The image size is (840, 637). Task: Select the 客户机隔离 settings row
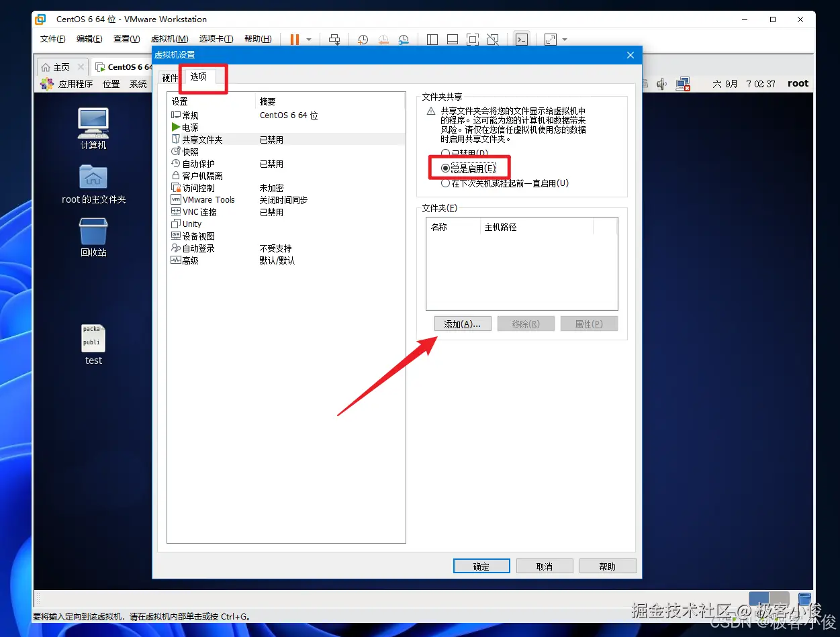(x=287, y=176)
